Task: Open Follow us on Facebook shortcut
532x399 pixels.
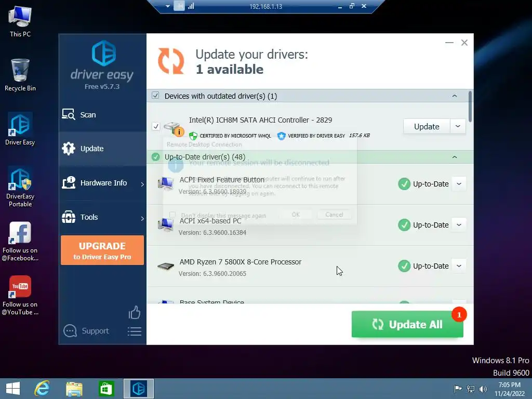Action: click(20, 242)
